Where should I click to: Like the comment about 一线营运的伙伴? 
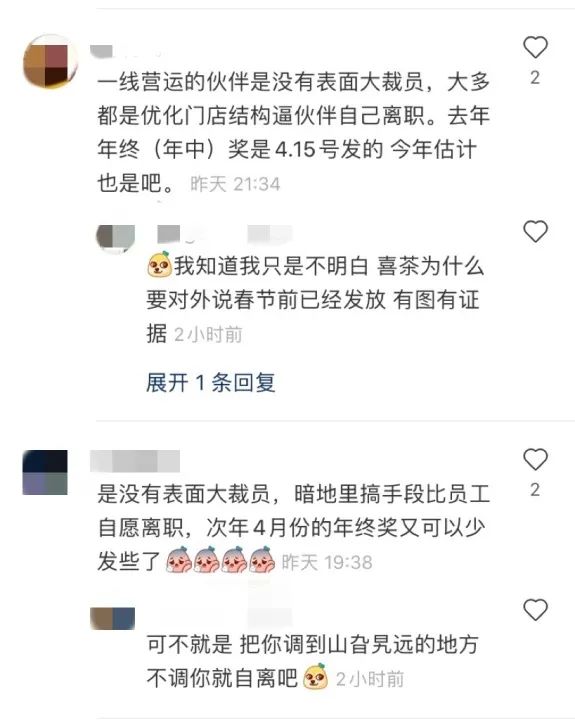click(x=536, y=47)
